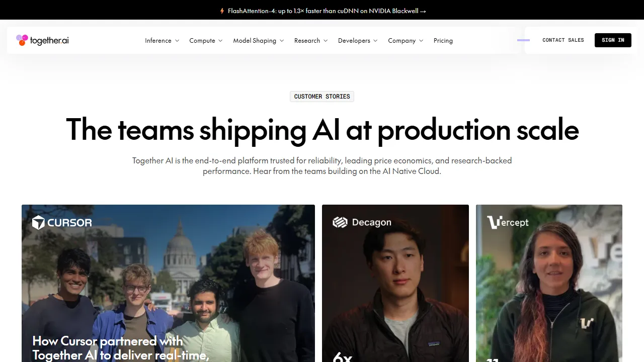The height and width of the screenshot is (362, 644).
Task: Open the Decagon customer story card
Action: click(395, 283)
